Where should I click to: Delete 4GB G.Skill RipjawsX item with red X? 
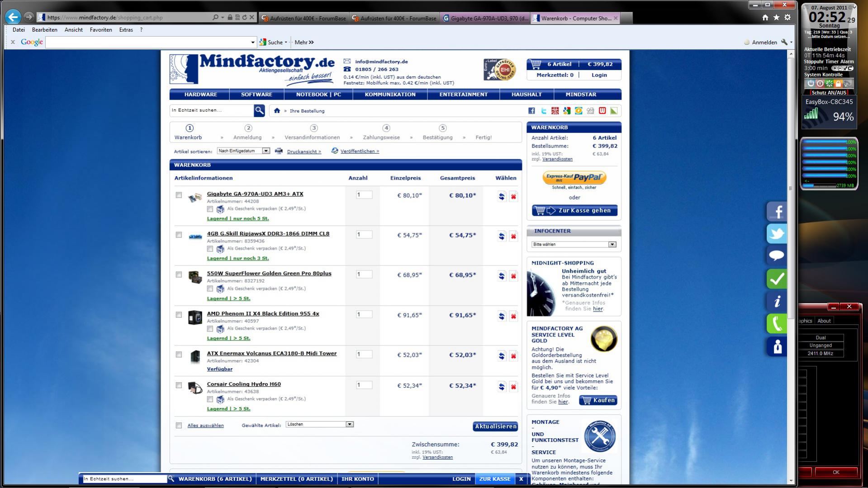513,236
